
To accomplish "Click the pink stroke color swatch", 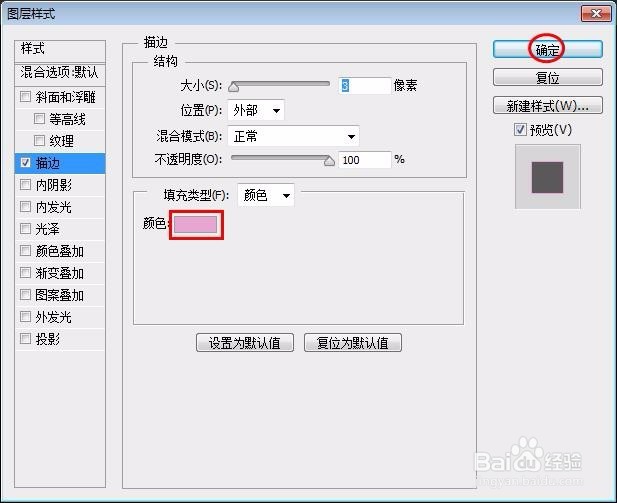I will (196, 225).
